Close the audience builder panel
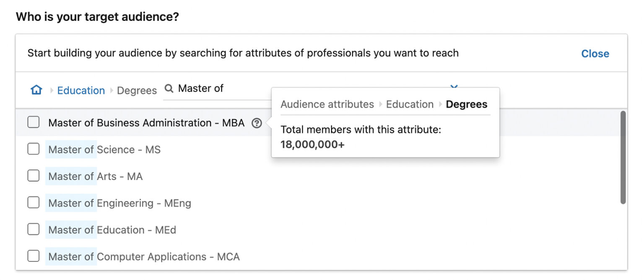This screenshot has width=644, height=280. coord(595,53)
